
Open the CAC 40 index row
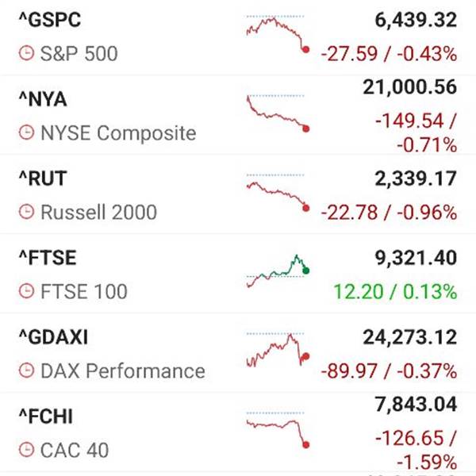coord(238,432)
